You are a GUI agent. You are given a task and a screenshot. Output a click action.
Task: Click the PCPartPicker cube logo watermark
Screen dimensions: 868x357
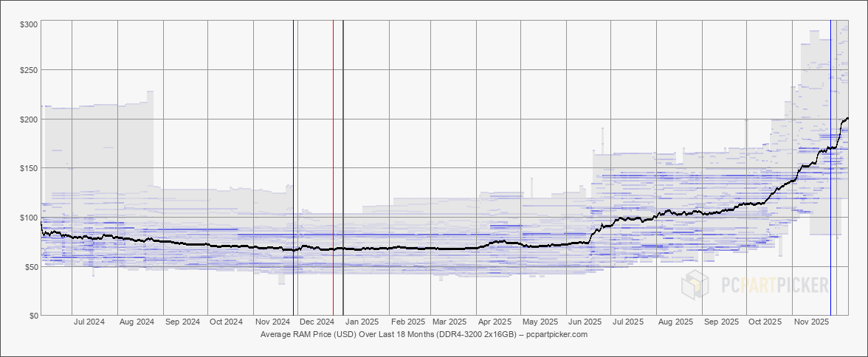tap(695, 285)
